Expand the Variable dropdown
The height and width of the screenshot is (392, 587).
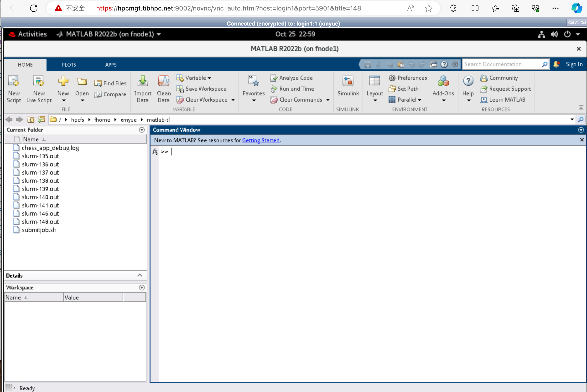pyautogui.click(x=194, y=78)
